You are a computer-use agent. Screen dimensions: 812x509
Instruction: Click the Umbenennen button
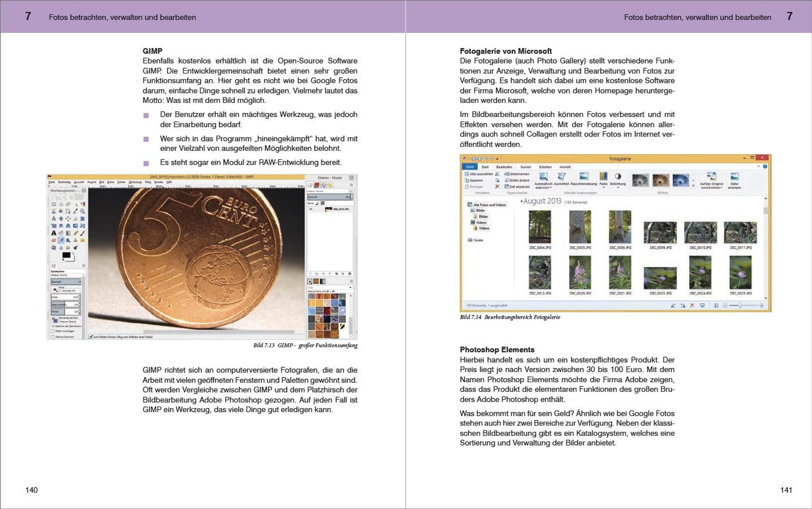click(x=517, y=174)
